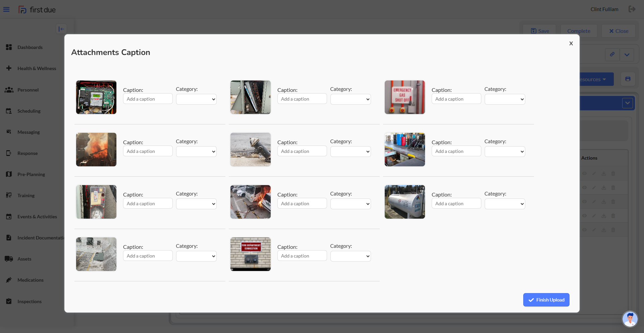Click the first row trash icon under Actions
The width and height of the screenshot is (644, 333).
(x=613, y=173)
